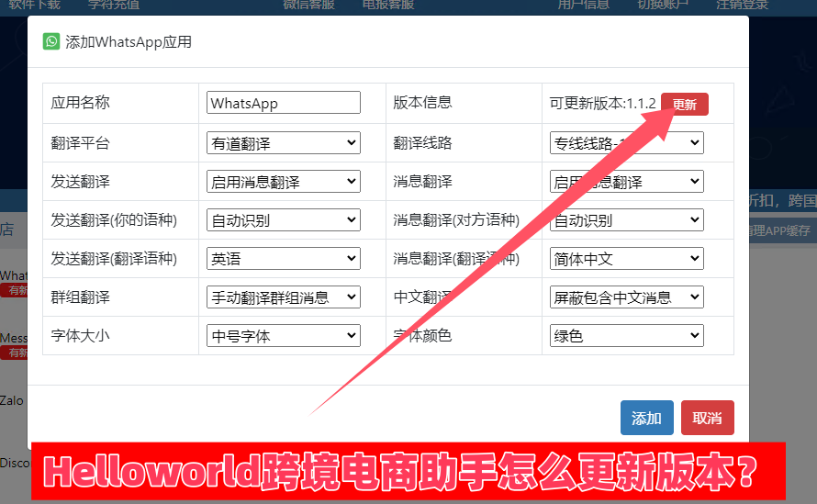The image size is (817, 504).
Task: Click the Zalo entry in the background list
Action: tap(11, 401)
